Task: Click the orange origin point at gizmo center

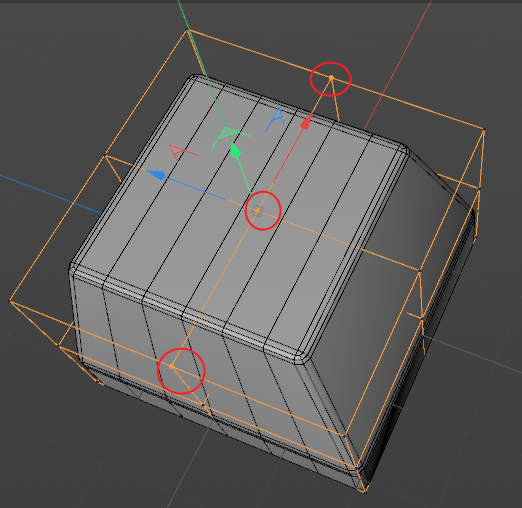Action: [257, 210]
